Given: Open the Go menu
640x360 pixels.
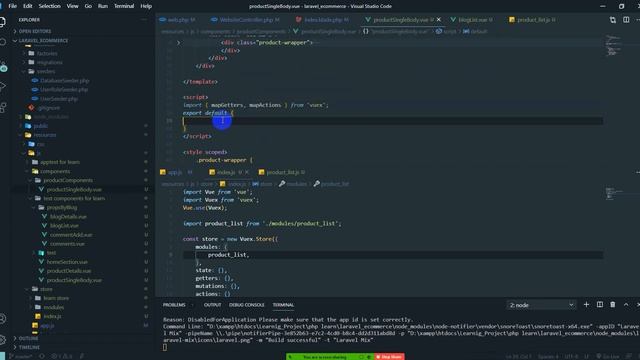Looking at the screenshot, I should (x=88, y=6).
